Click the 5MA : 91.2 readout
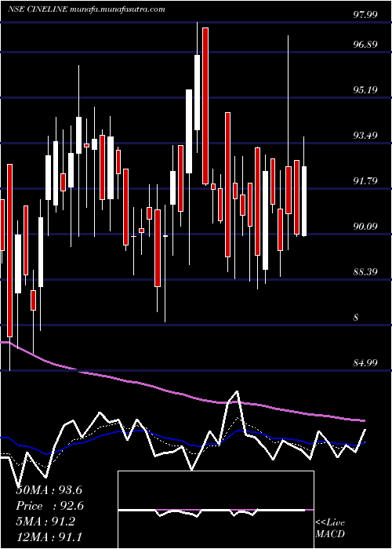Screen dimensions: 392x549 pos(45,522)
